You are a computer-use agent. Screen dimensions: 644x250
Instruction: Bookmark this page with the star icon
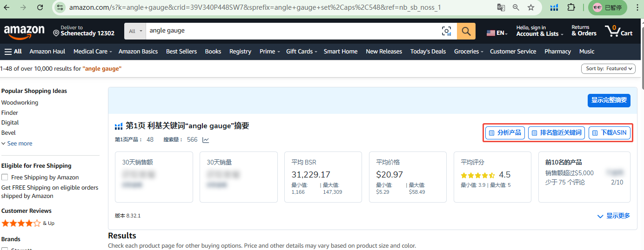point(531,7)
